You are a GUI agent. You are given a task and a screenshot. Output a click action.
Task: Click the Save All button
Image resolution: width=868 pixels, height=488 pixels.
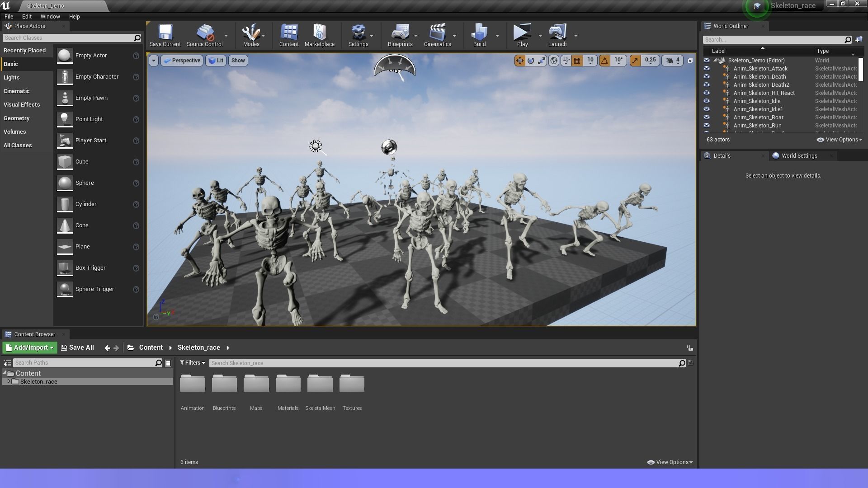77,347
